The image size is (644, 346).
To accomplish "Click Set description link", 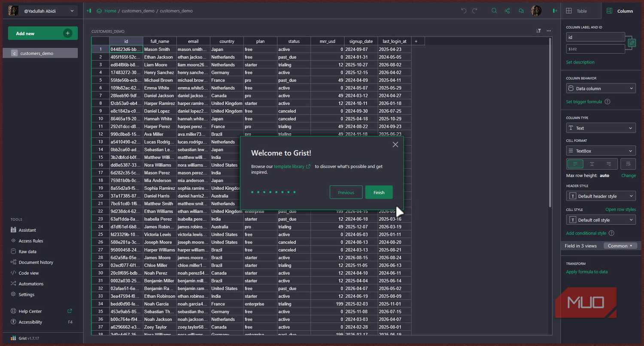I will pyautogui.click(x=580, y=62).
